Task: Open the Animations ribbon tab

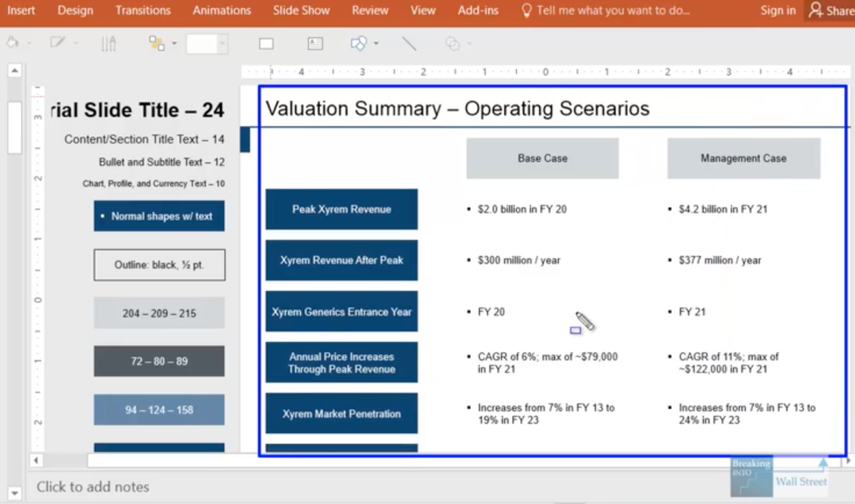Action: pos(222,10)
